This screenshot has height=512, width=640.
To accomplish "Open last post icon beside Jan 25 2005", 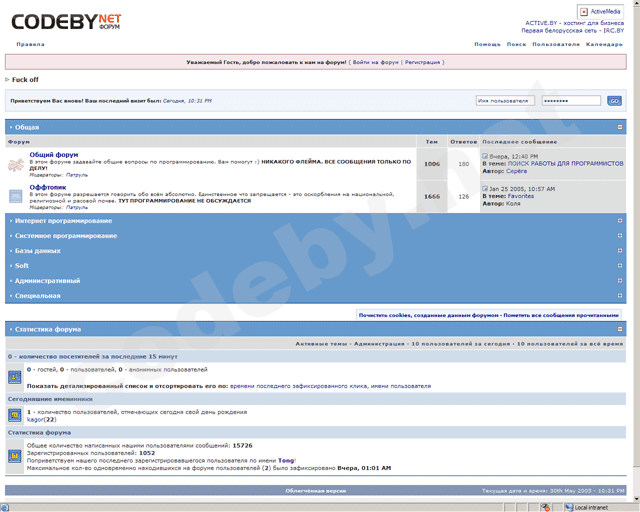I will tap(485, 189).
